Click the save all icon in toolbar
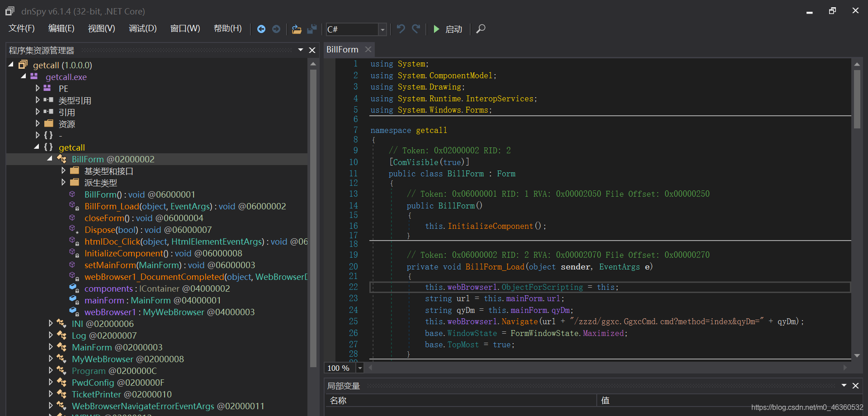Image resolution: width=868 pixels, height=416 pixels. (311, 29)
